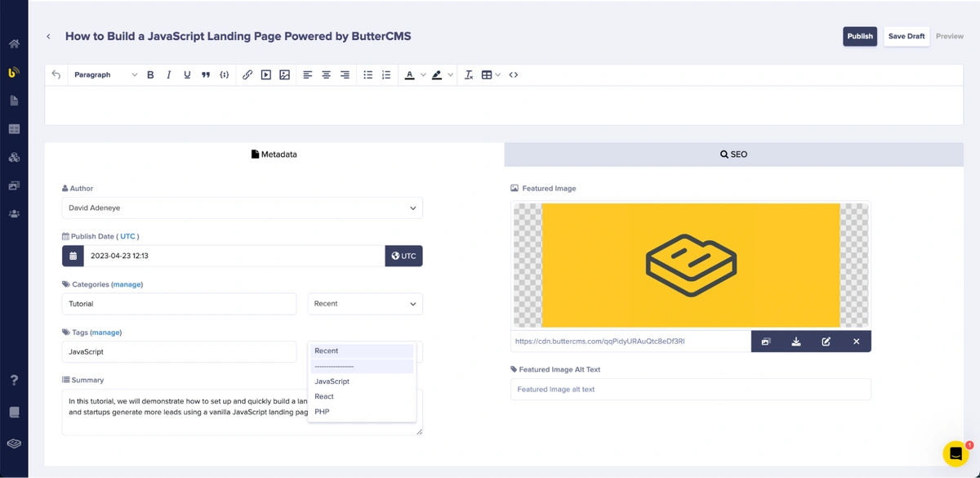The image size is (980, 478).
Task: Open the documentation book icon in sidebar
Action: 14,412
